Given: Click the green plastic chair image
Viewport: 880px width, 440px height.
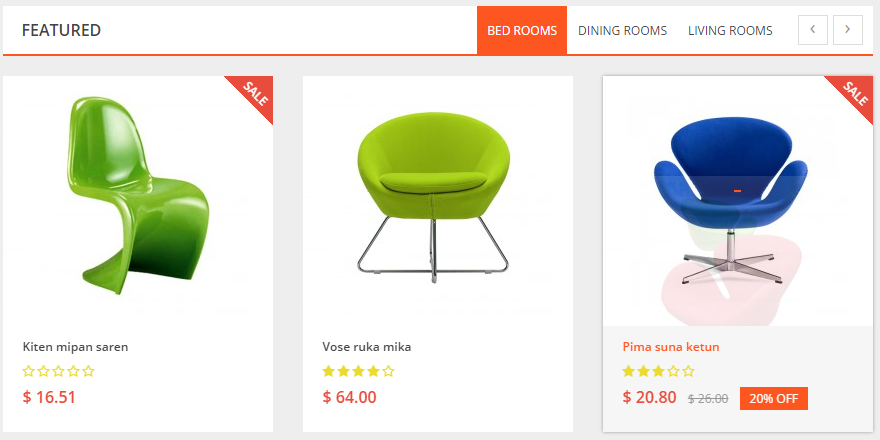Looking at the screenshot, I should pyautogui.click(x=138, y=195).
